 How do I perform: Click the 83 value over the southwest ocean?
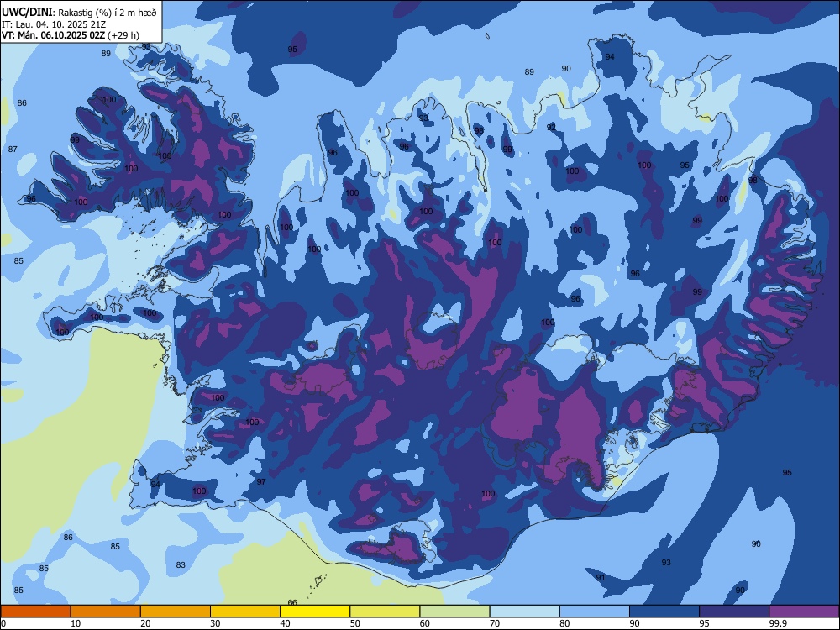pyautogui.click(x=181, y=564)
